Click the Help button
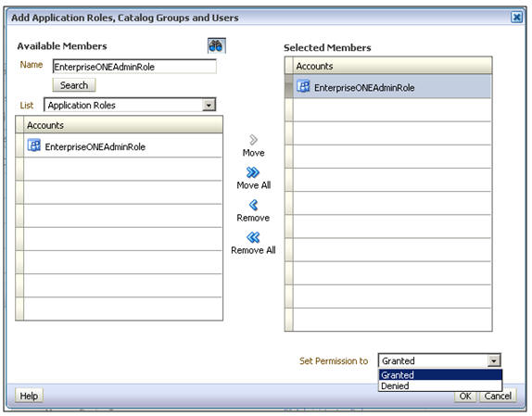 29,396
